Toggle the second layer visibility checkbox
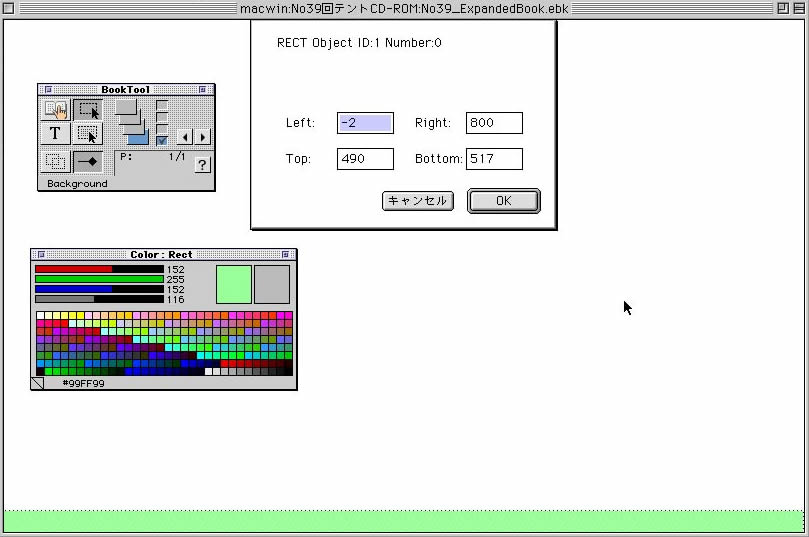 162,117
